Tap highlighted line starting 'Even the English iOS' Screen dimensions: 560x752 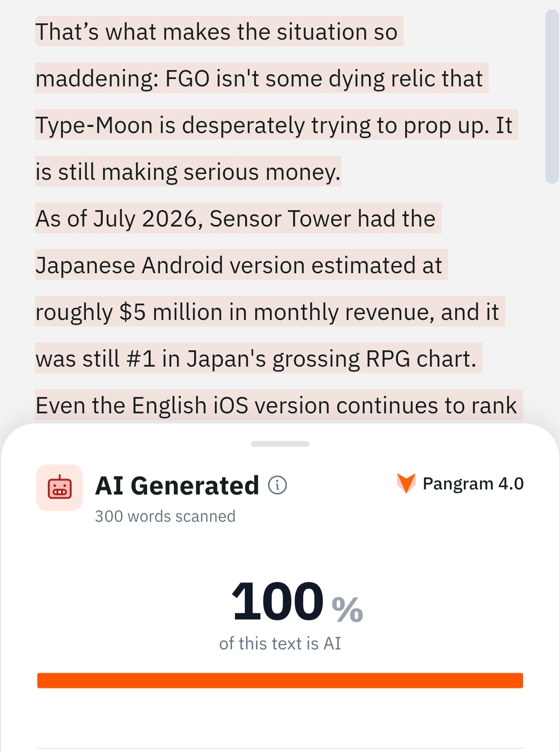(279, 405)
